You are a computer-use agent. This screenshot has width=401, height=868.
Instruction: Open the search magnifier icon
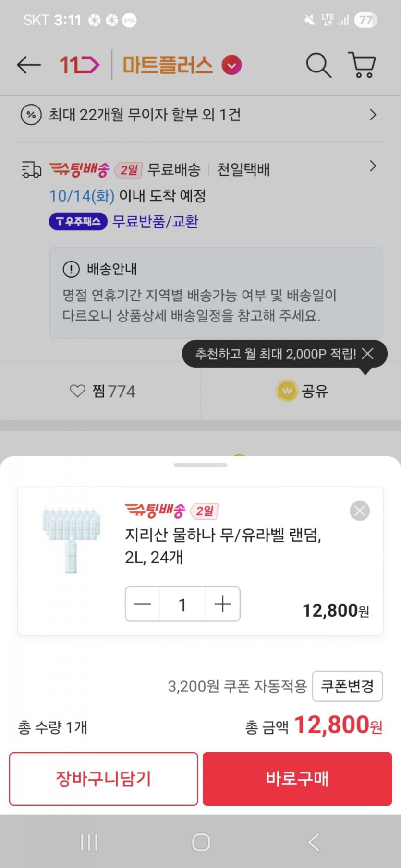(x=318, y=65)
